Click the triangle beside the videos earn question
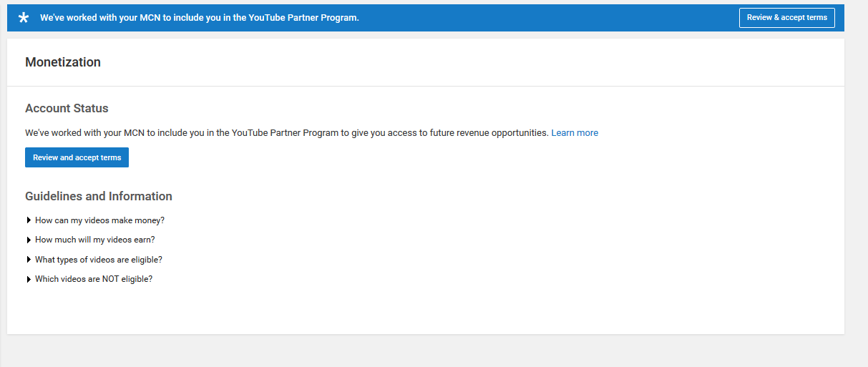This screenshot has height=367, width=868. (29, 240)
